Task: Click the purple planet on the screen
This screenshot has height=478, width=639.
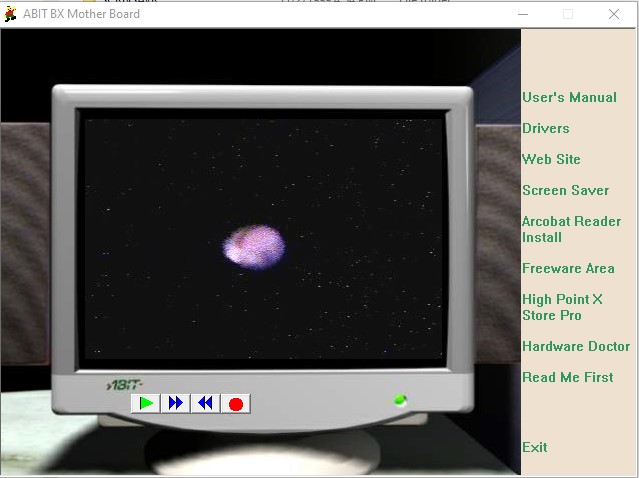Action: click(254, 246)
